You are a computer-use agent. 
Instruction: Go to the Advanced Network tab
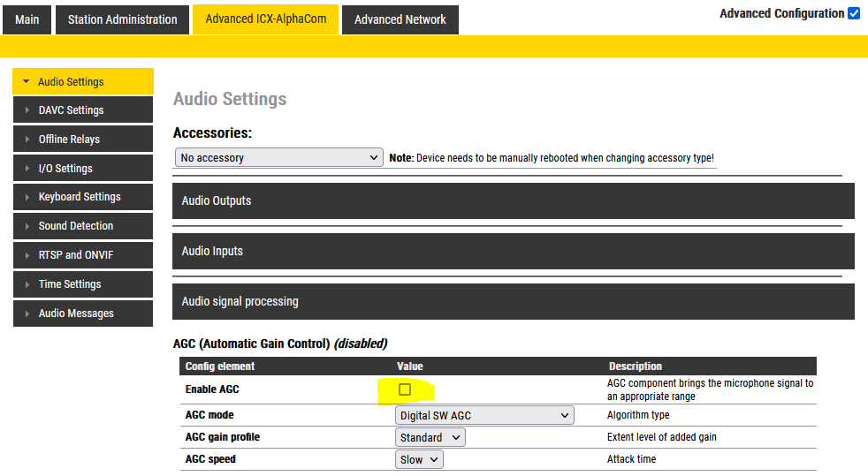coord(400,19)
